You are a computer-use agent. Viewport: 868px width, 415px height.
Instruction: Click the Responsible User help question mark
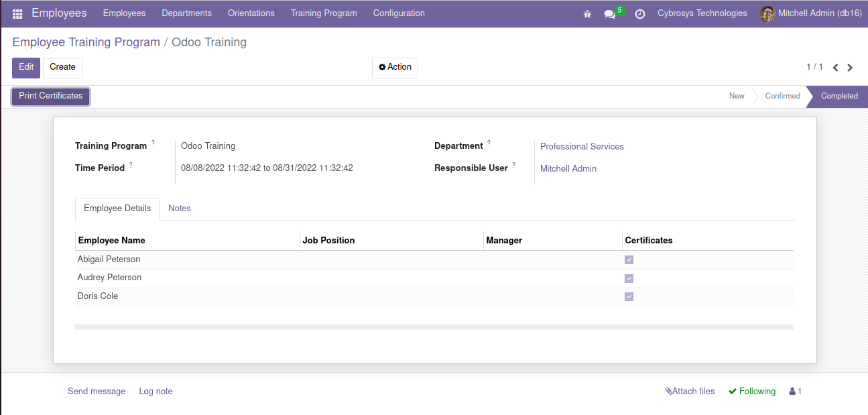pyautogui.click(x=514, y=165)
